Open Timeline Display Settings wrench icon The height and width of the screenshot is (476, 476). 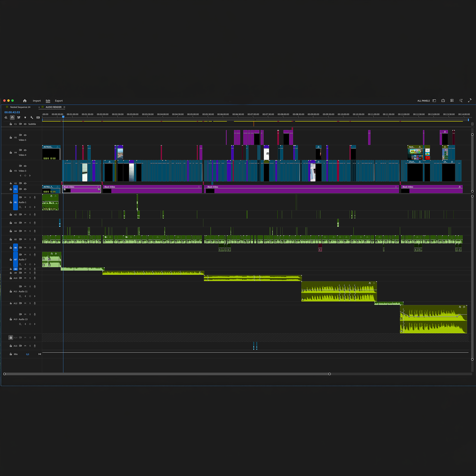32,118
